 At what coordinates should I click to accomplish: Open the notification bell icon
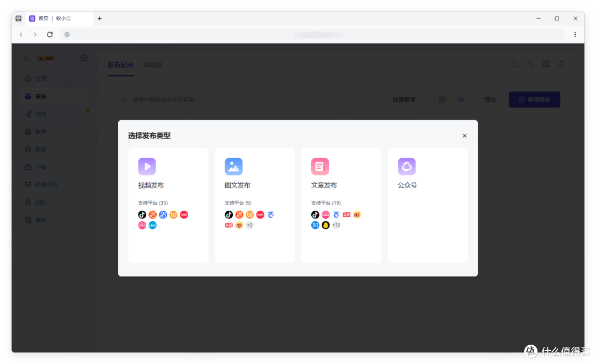(561, 64)
